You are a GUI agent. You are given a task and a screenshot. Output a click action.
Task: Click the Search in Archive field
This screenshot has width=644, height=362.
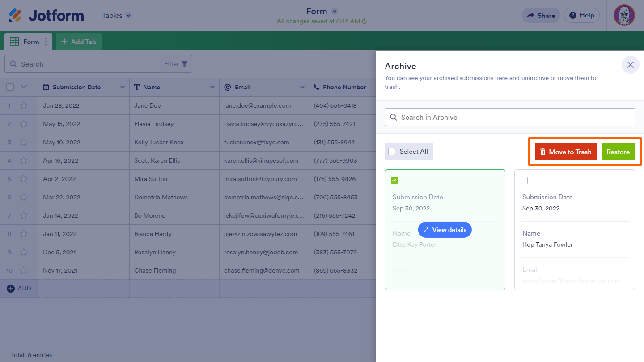pyautogui.click(x=510, y=117)
